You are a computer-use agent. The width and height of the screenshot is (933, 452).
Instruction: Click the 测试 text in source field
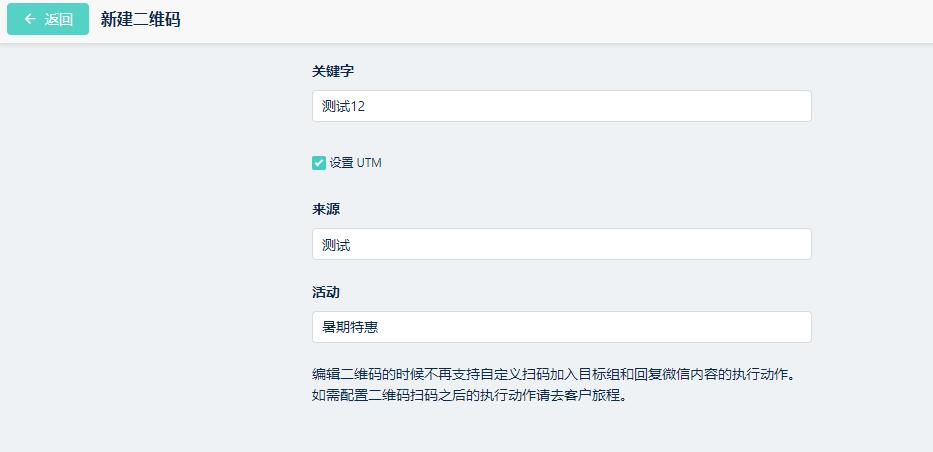coord(336,244)
